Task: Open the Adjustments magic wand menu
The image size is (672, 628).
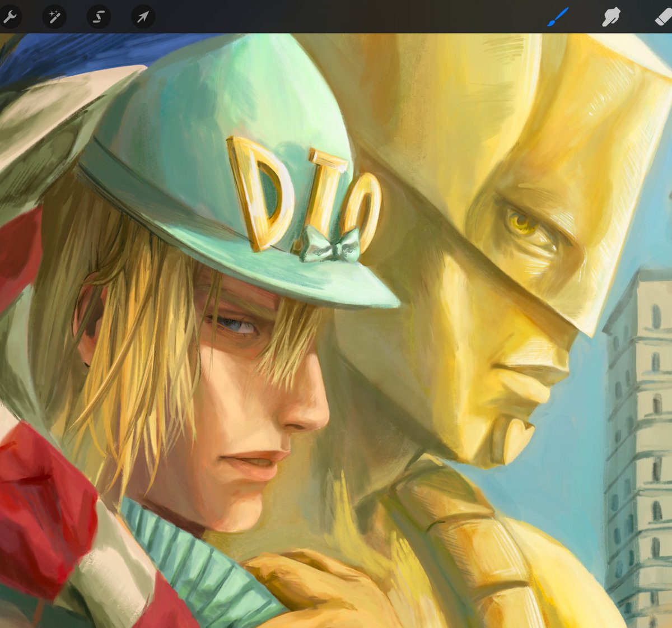Action: point(54,17)
